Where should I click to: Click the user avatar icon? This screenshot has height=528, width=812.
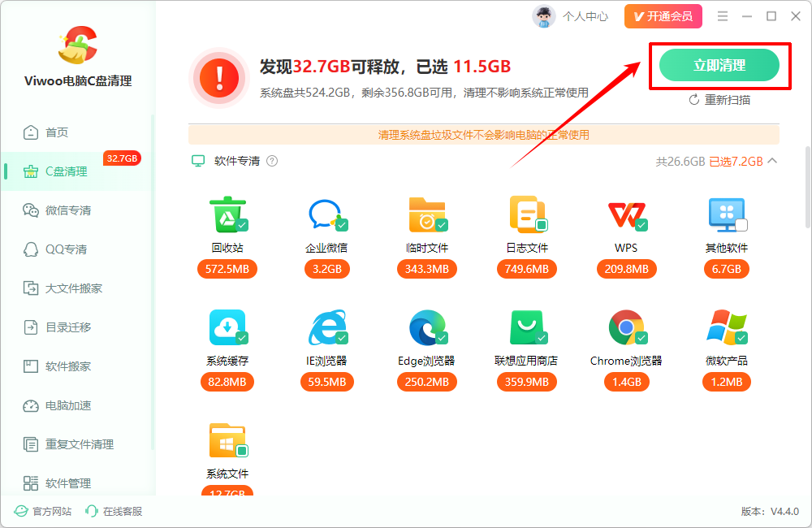544,16
